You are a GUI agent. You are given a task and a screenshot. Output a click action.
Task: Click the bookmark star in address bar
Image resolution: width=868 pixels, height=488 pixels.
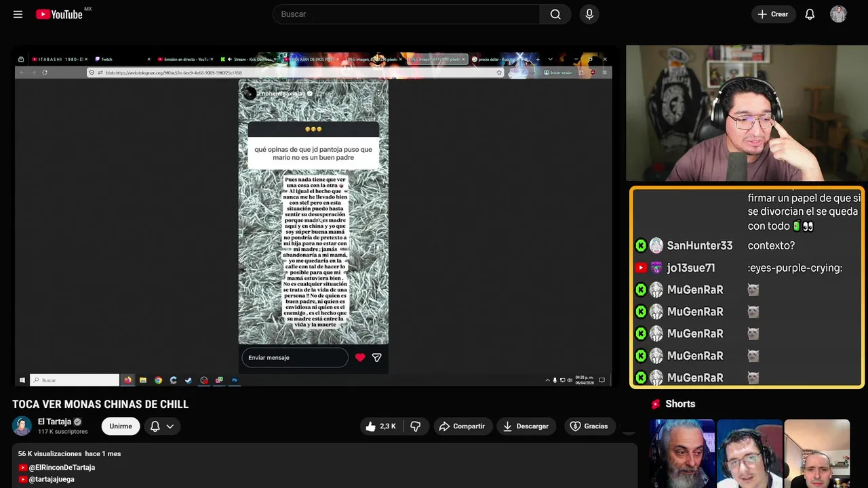coord(500,73)
